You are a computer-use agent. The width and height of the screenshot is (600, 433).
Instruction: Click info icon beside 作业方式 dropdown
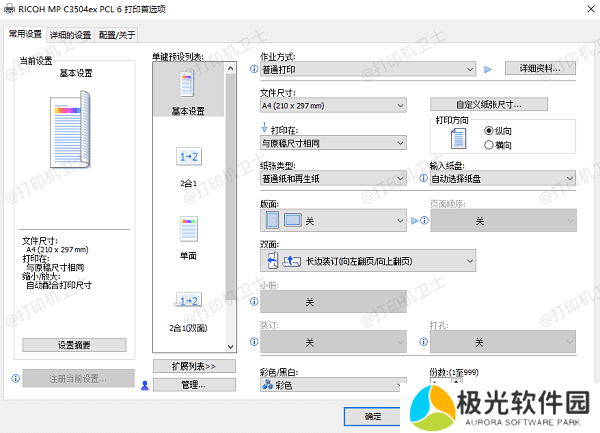tap(254, 70)
